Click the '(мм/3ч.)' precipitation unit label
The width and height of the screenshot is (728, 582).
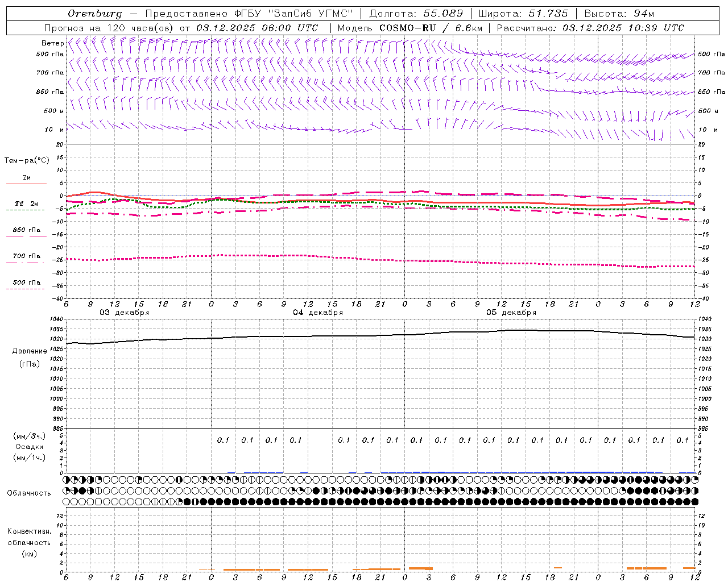pyautogui.click(x=30, y=436)
